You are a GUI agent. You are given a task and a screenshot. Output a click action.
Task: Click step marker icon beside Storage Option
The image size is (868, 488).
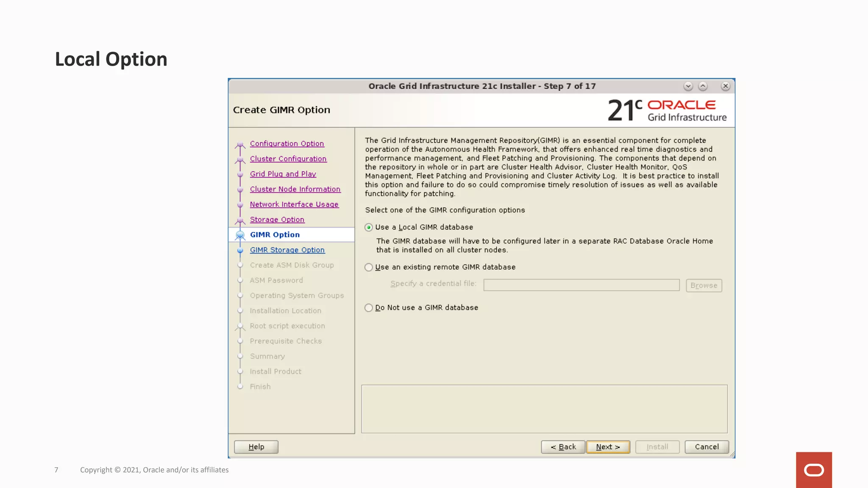pos(240,221)
